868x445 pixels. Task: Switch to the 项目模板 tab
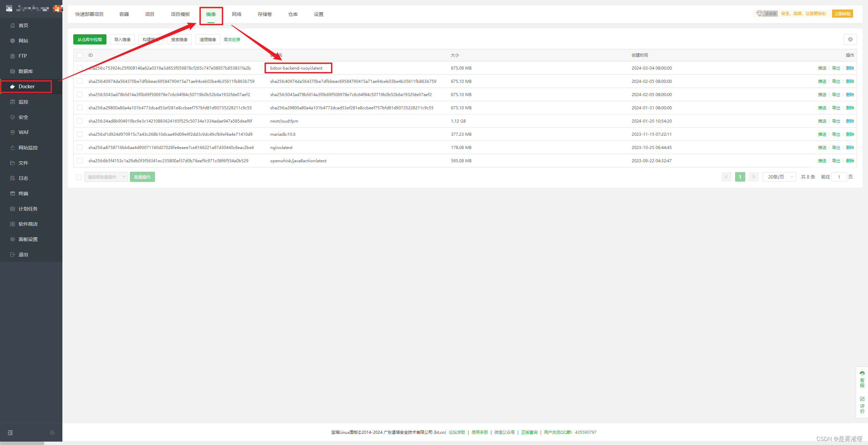pyautogui.click(x=180, y=14)
